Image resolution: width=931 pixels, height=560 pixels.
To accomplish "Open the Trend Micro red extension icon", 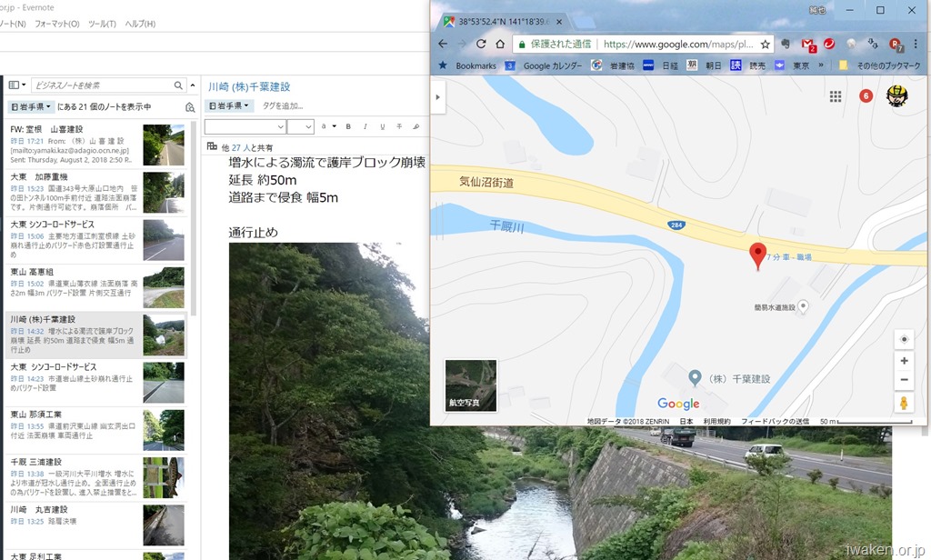I will 829,44.
